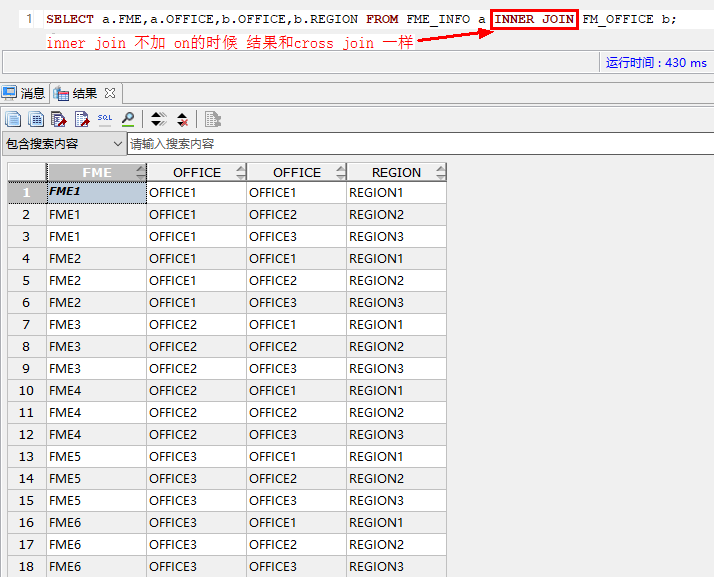The height and width of the screenshot is (577, 714).
Task: Click REGION1 cell in row 7
Action: [397, 325]
